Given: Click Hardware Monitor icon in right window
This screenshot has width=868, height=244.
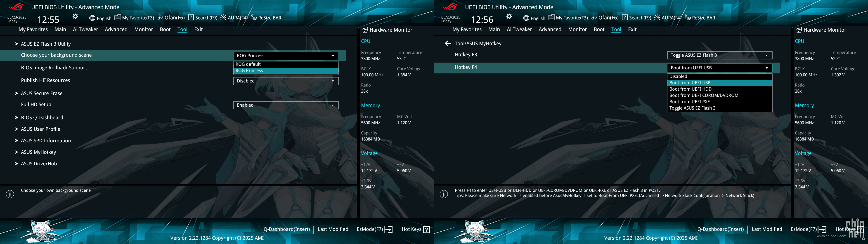Looking at the screenshot, I should (x=799, y=30).
